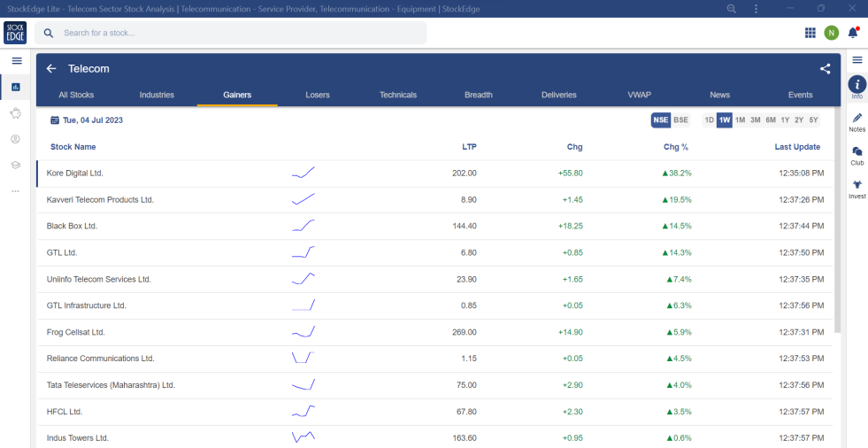Image resolution: width=868 pixels, height=448 pixels.
Task: Open the apps grid icon
Action: coord(810,33)
